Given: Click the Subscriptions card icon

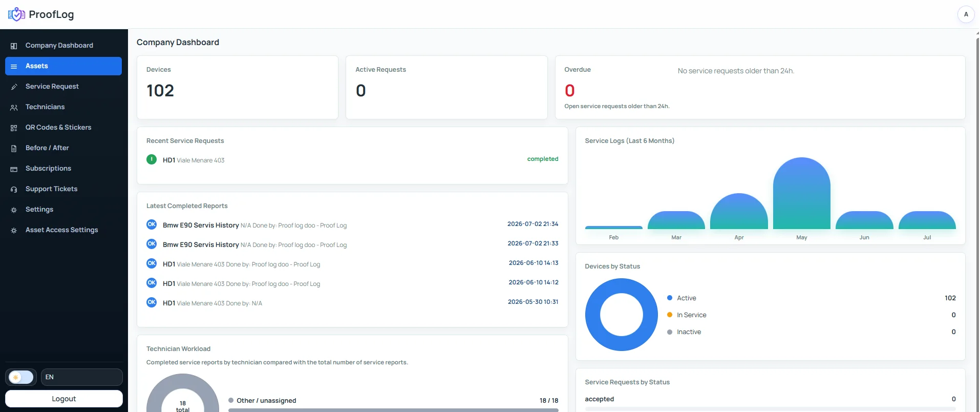Looking at the screenshot, I should (14, 169).
